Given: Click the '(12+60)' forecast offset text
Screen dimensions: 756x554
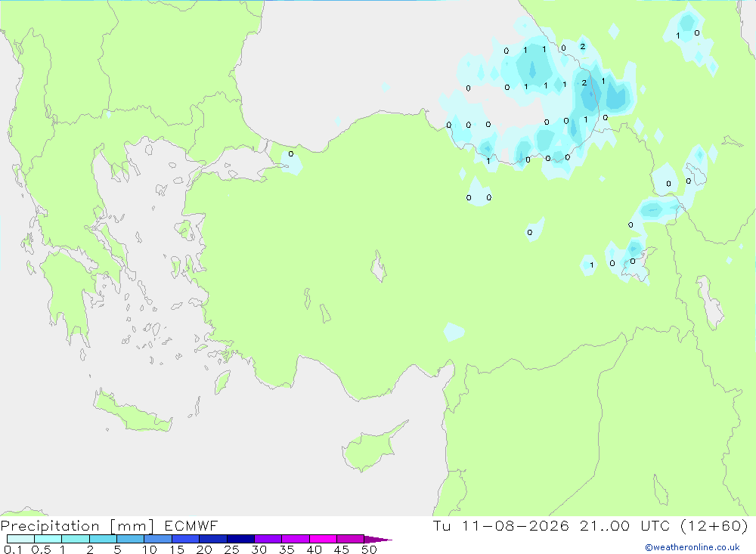Looking at the screenshot, I should tap(714, 525).
